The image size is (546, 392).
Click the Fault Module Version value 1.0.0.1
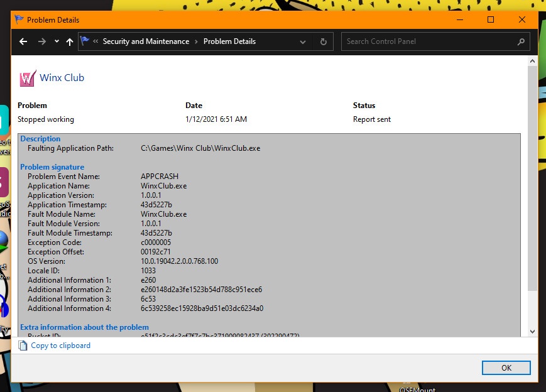[151, 223]
